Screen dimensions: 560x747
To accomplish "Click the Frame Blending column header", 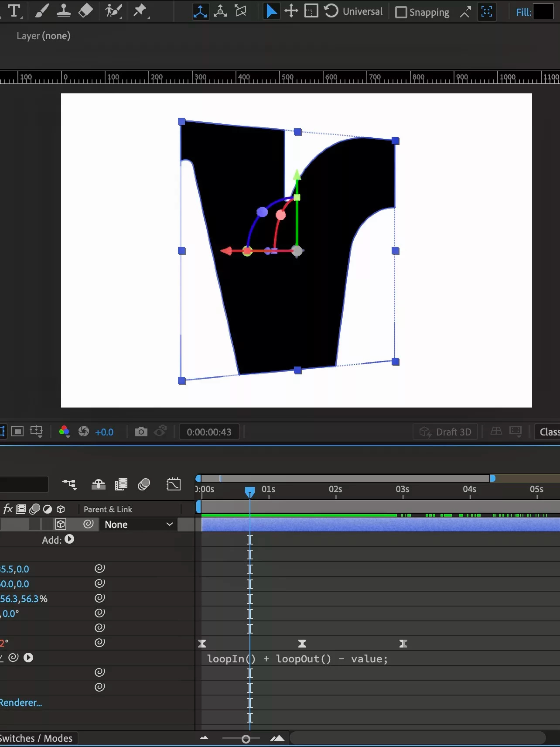I will click(20, 509).
